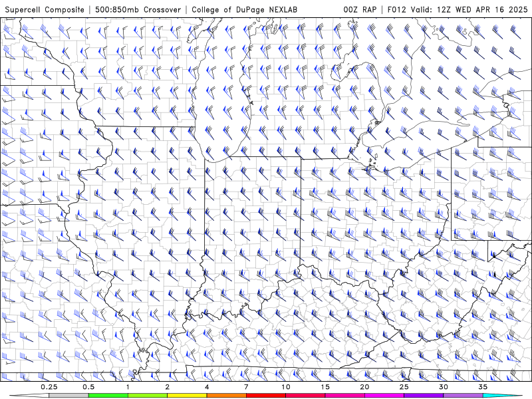Viewport: 532px width, 399px height.
Task: Click the legend value 15
Action: click(325, 387)
